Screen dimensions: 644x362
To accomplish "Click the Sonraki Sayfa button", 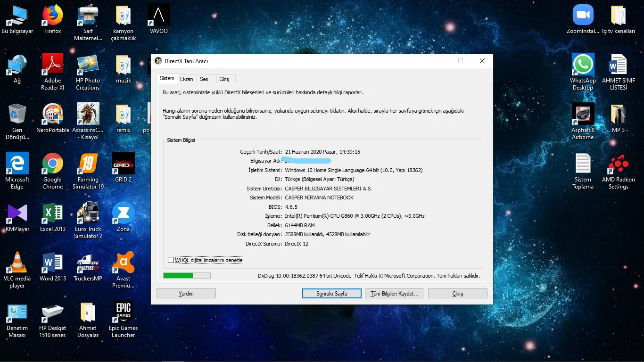I will pos(332,294).
